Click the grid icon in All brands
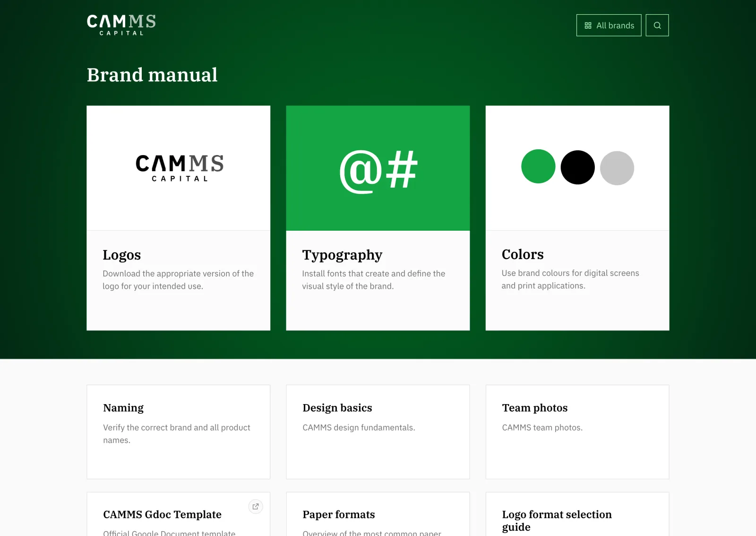The width and height of the screenshot is (756, 536). [588, 26]
